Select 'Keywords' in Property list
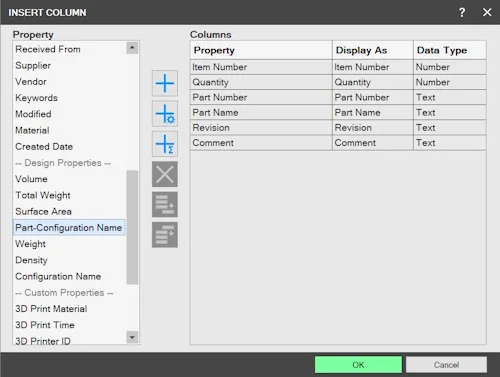 click(69, 98)
